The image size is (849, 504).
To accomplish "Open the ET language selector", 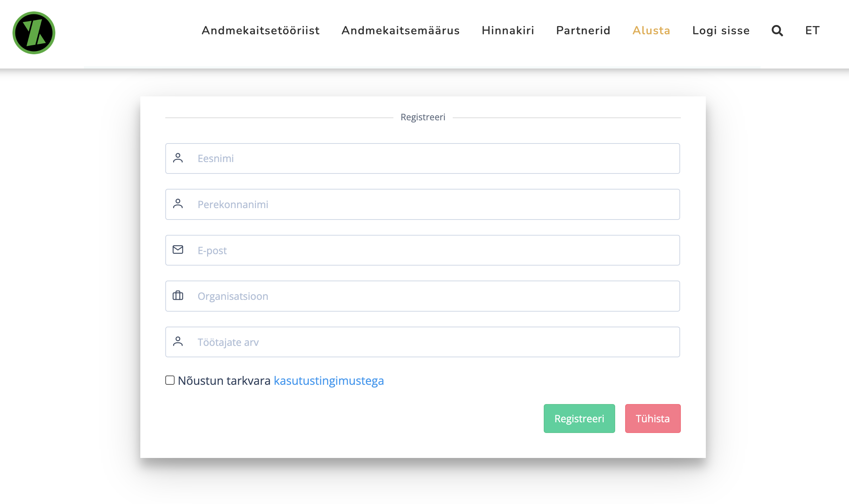I will (812, 31).
